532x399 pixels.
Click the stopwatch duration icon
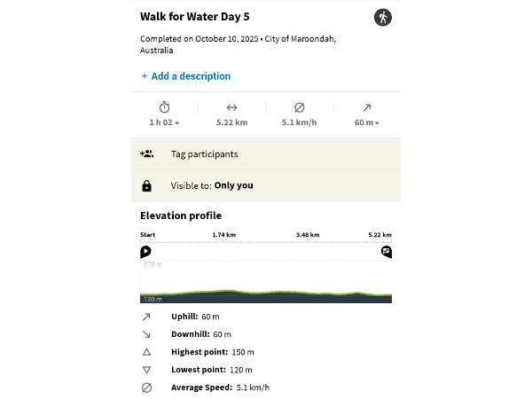tap(164, 107)
